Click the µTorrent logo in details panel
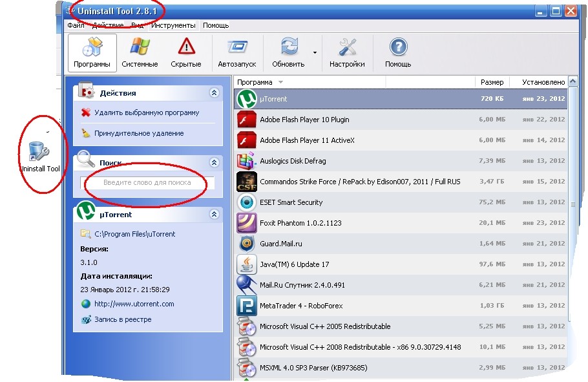This screenshot has height=382, width=588. coord(86,211)
